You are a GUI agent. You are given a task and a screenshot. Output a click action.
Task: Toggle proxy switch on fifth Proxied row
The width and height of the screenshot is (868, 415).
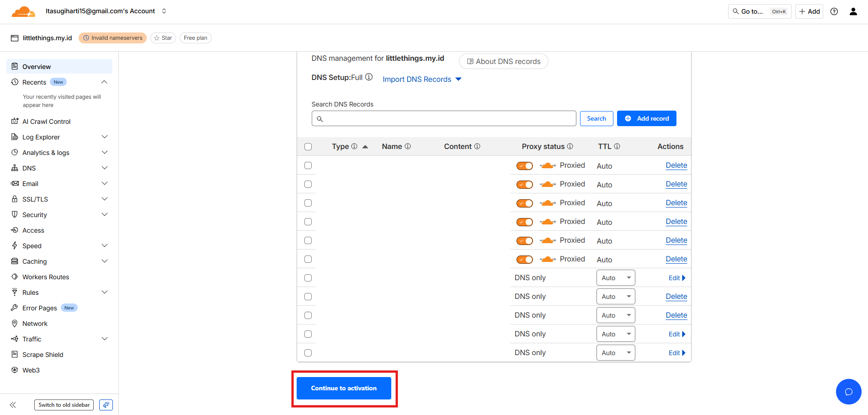[x=525, y=241]
